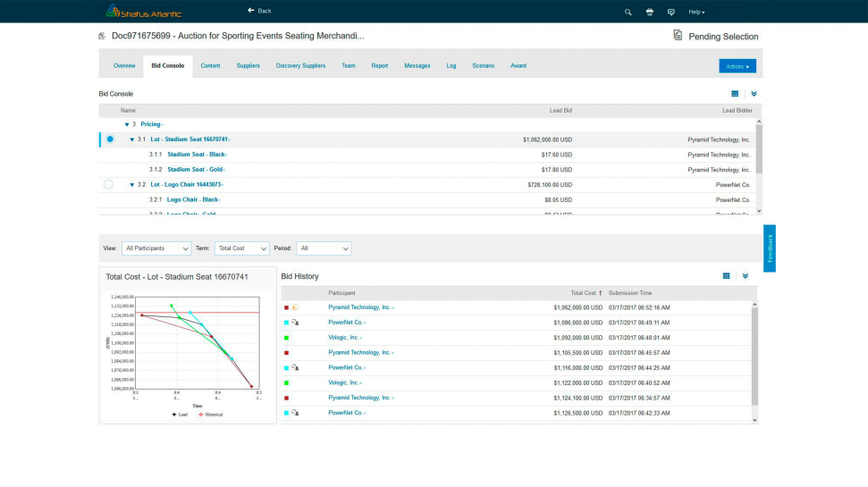Open Bid History table options grid icon
This screenshot has width=868, height=487.
[726, 275]
